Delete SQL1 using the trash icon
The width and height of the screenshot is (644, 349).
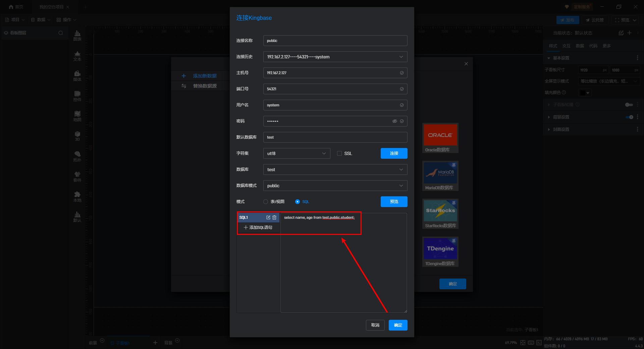274,217
